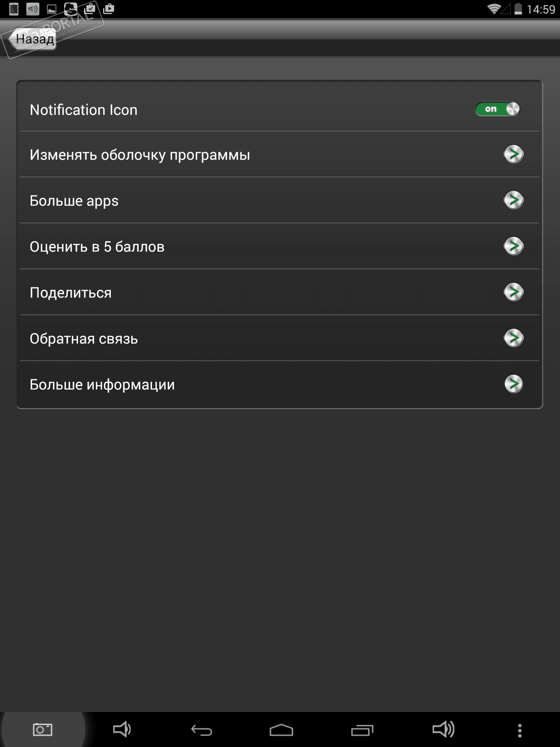The image size is (560, 747).
Task: Tap the Wi-Fi signal status icon
Action: tap(494, 9)
